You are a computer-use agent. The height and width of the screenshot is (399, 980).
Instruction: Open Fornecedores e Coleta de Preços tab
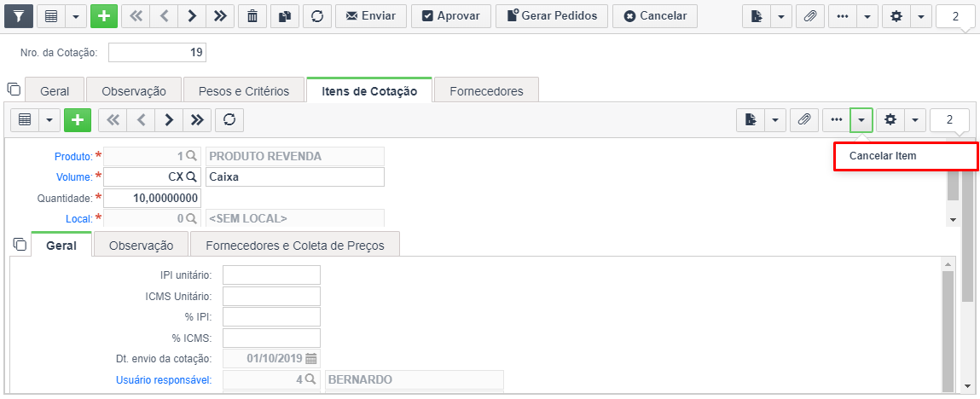click(295, 246)
